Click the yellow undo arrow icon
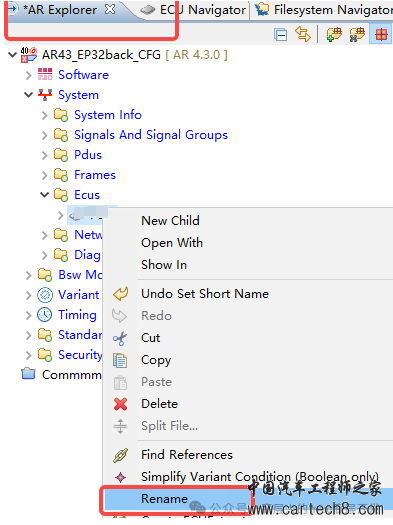The width and height of the screenshot is (393, 525). pos(121,294)
